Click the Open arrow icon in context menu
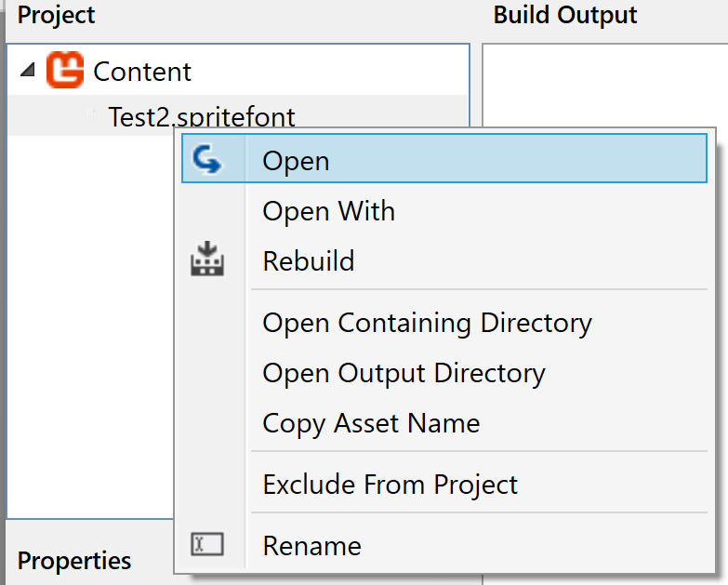Image resolution: width=728 pixels, height=585 pixels. coord(206,161)
